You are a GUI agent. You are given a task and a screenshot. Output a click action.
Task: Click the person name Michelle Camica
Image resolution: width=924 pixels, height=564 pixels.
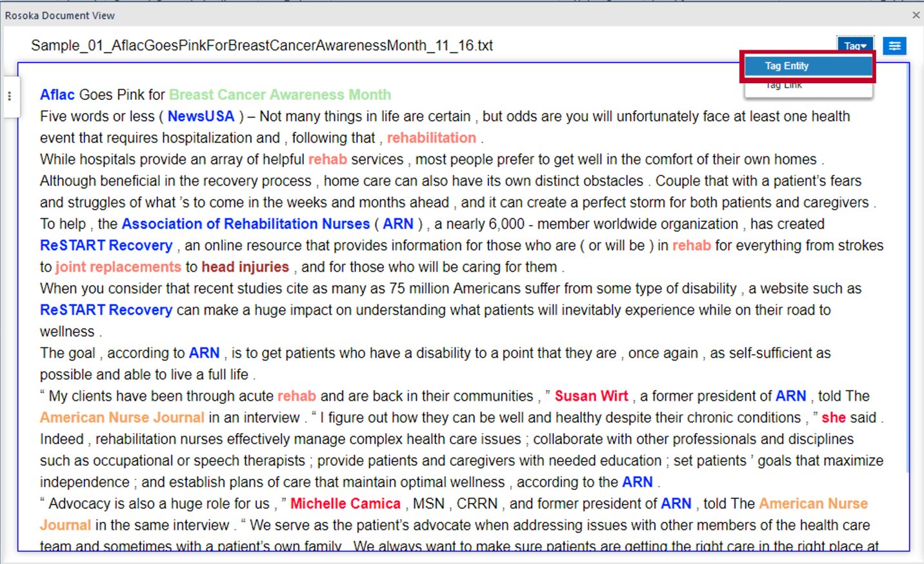pos(345,503)
